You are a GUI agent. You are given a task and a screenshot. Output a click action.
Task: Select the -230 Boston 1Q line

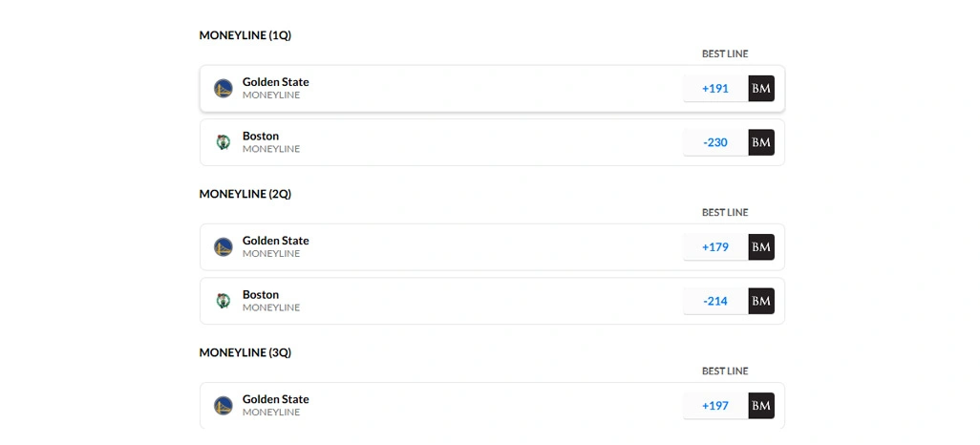[x=715, y=142]
